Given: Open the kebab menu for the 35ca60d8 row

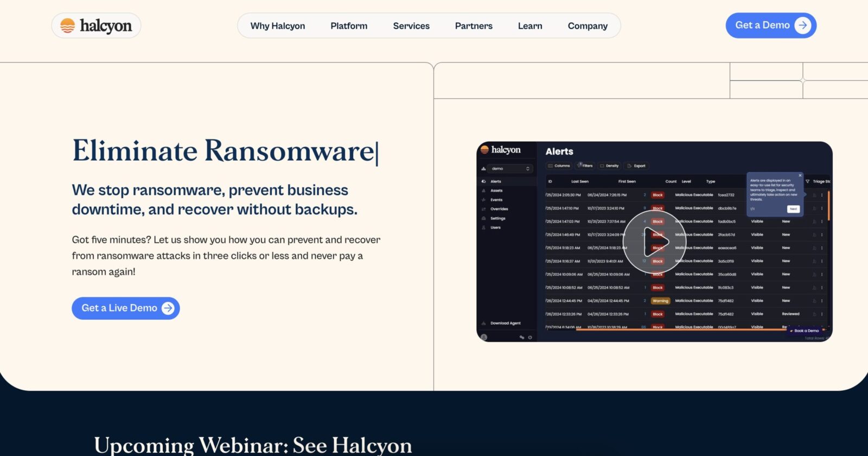Looking at the screenshot, I should coord(822,274).
